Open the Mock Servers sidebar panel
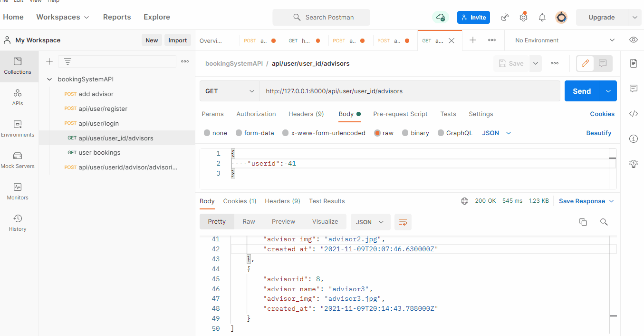The width and height of the screenshot is (644, 336). click(x=18, y=160)
